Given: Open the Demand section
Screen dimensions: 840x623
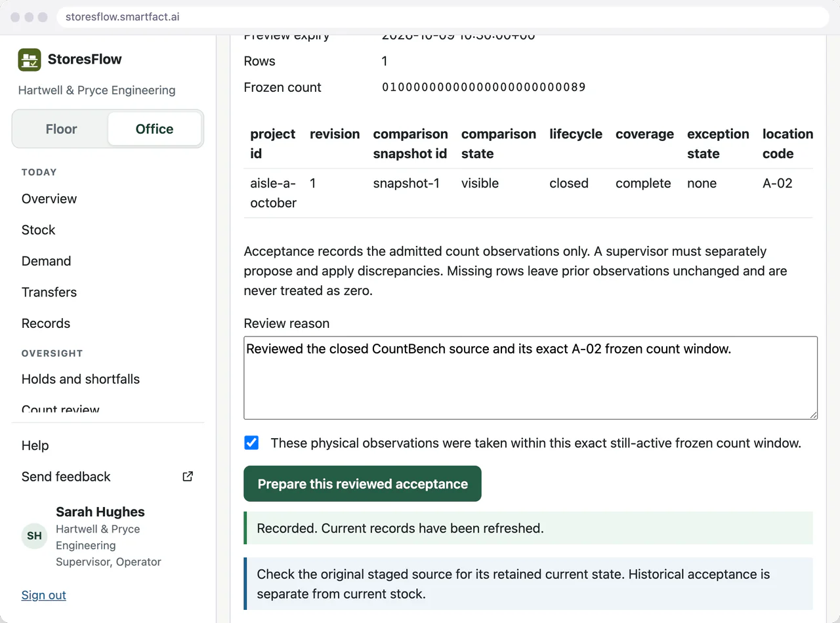Looking at the screenshot, I should click(x=46, y=261).
